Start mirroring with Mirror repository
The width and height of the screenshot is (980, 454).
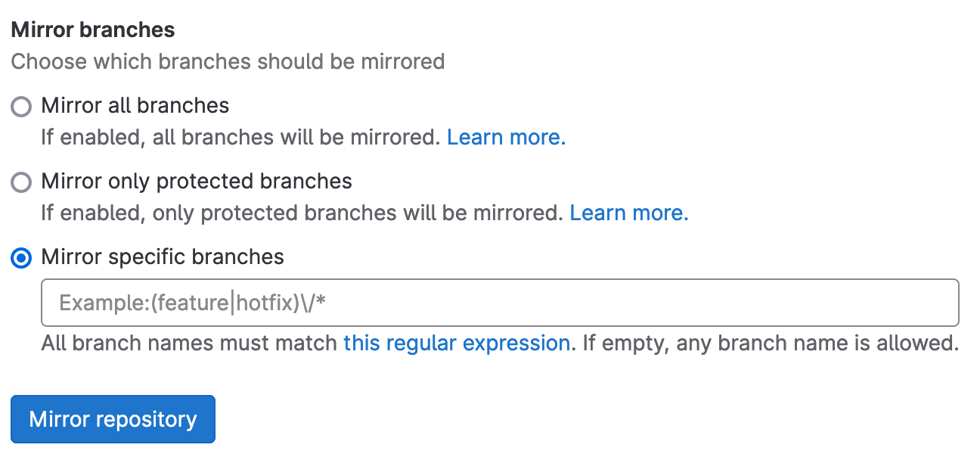tap(112, 418)
